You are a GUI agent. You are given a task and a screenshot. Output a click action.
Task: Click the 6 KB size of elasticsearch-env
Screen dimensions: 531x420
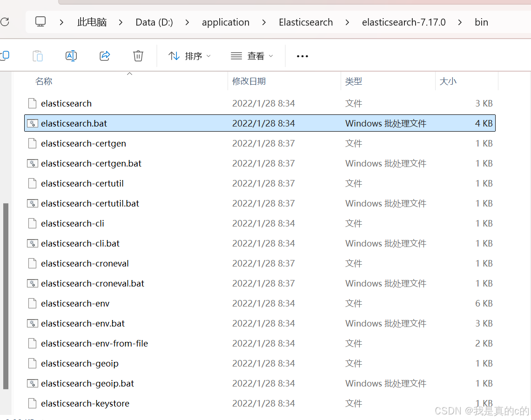coord(484,304)
